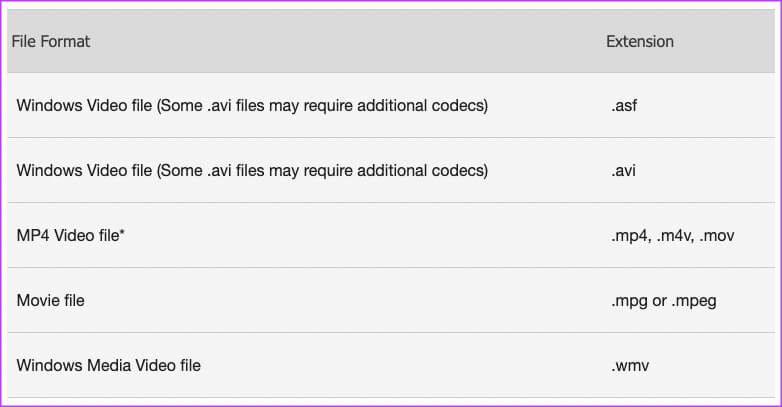Select the first Windows Video file row text
This screenshot has height=407, width=782.
click(252, 106)
